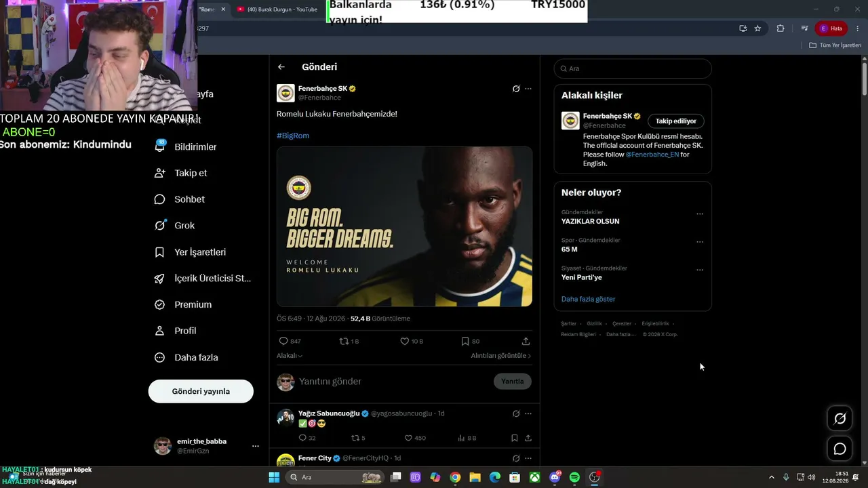Share Yağız Sabuncuoğlu's reply
The image size is (868, 488).
click(528, 438)
